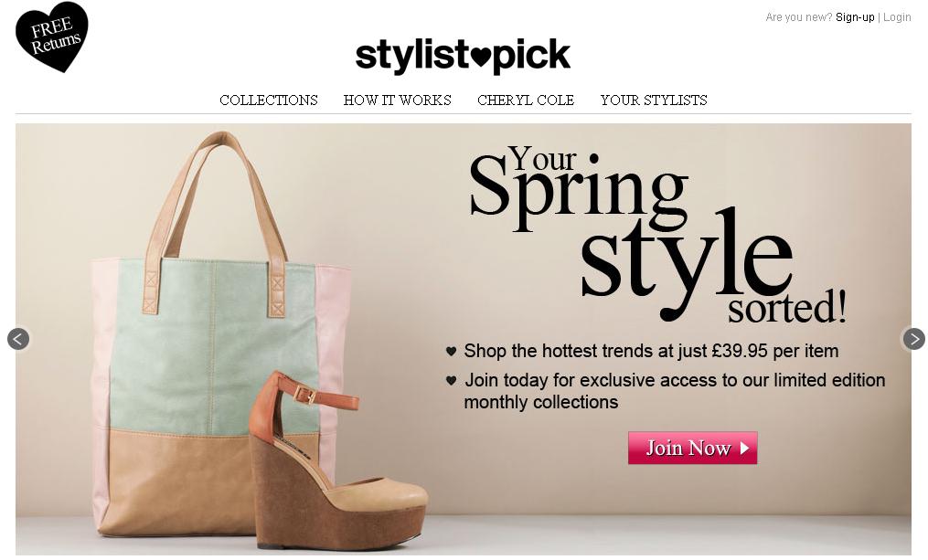Click heart bullet beside Join today line

pyautogui.click(x=451, y=380)
